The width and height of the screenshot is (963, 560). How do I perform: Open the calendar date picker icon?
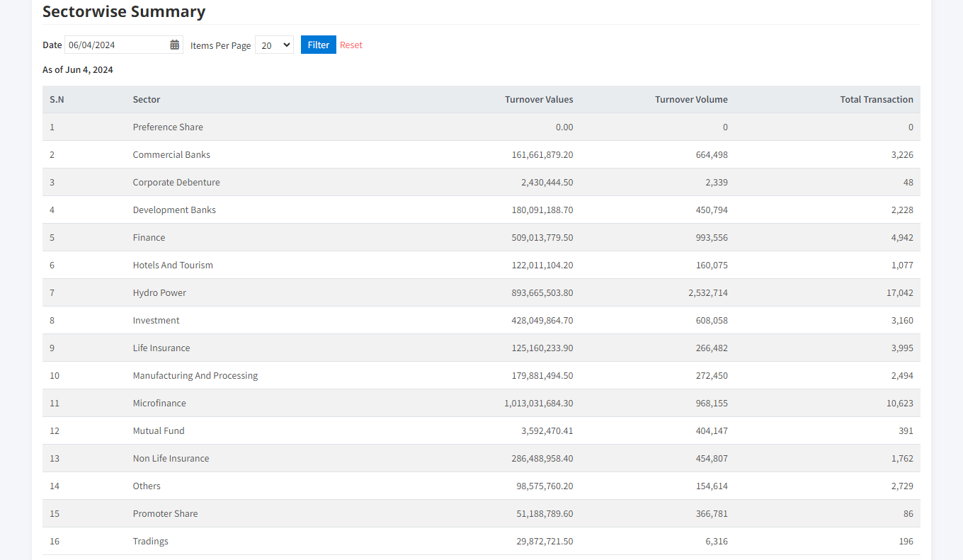point(174,45)
